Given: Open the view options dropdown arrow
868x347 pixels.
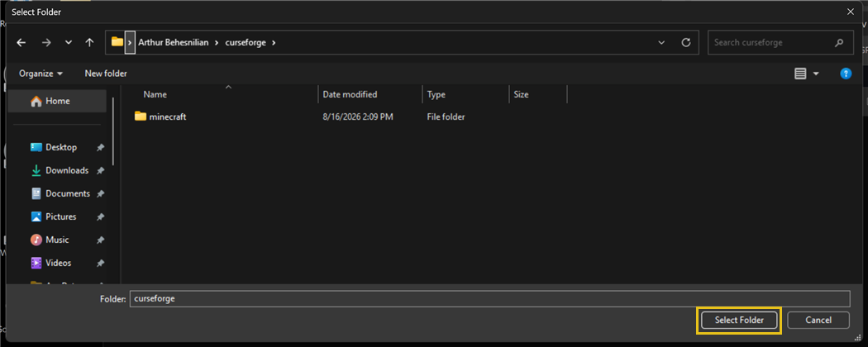Looking at the screenshot, I should 816,74.
